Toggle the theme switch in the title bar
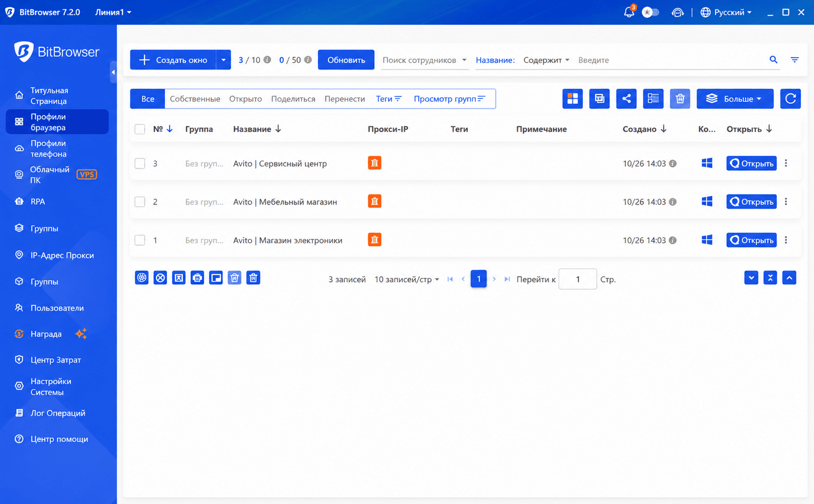Viewport: 814px width, 504px height. point(650,12)
